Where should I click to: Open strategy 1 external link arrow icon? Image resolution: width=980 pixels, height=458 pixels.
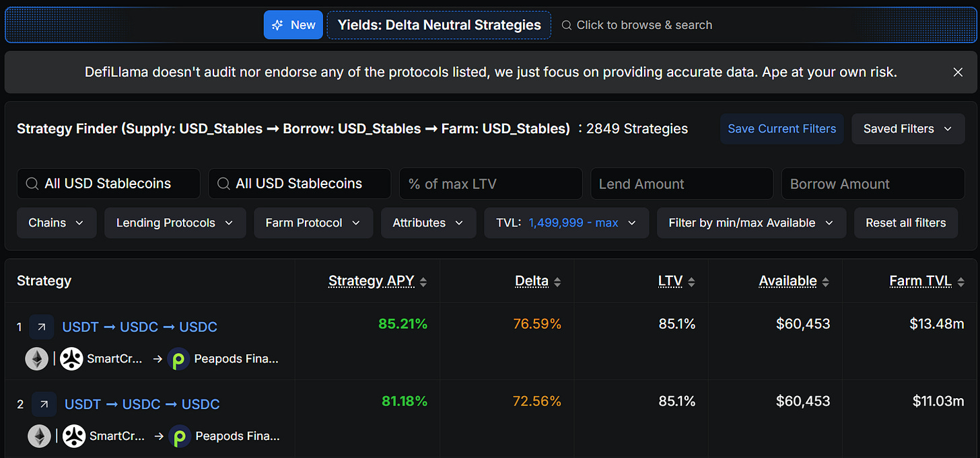coord(42,327)
